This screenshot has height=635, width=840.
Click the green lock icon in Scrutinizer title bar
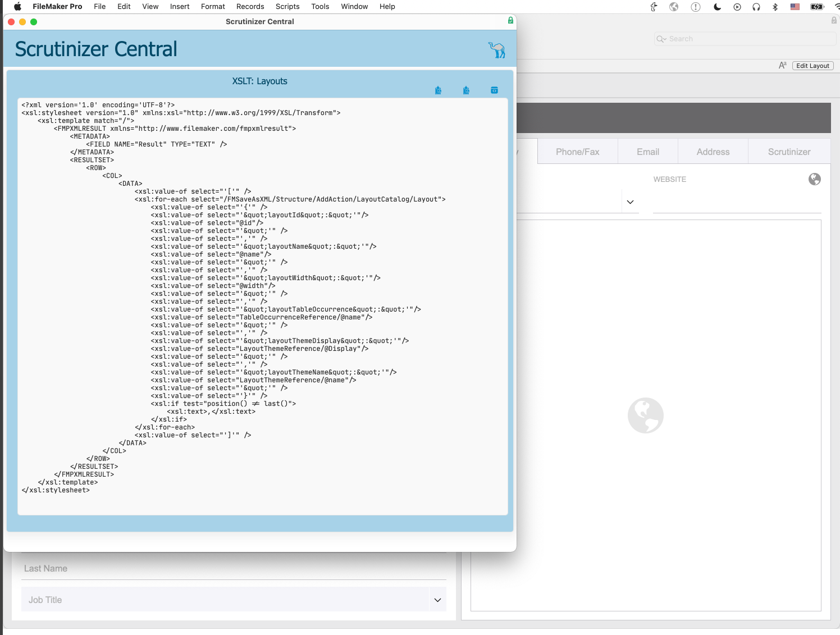click(510, 21)
